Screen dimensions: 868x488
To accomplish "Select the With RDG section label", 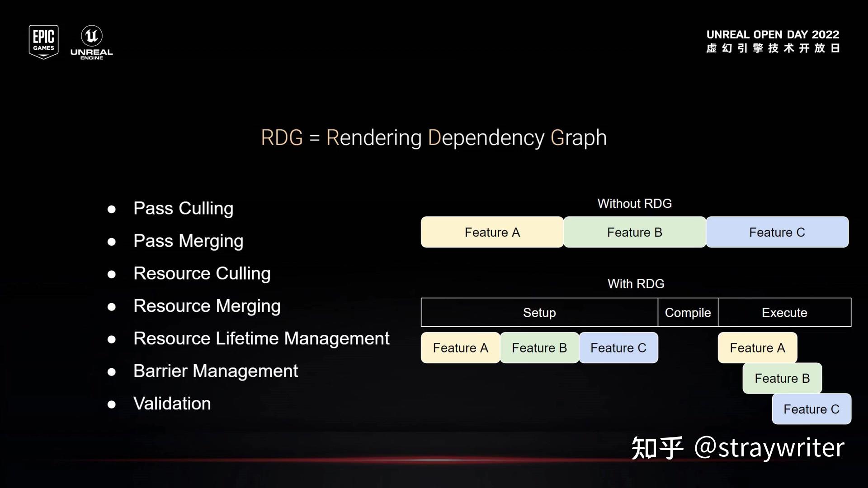I will tap(636, 283).
